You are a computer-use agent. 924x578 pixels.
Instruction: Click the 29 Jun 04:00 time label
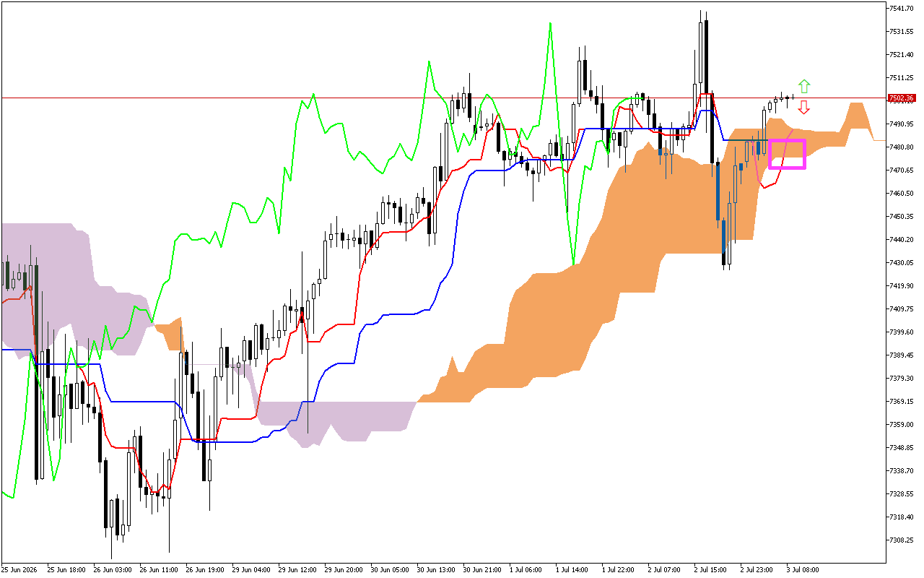[x=251, y=569]
